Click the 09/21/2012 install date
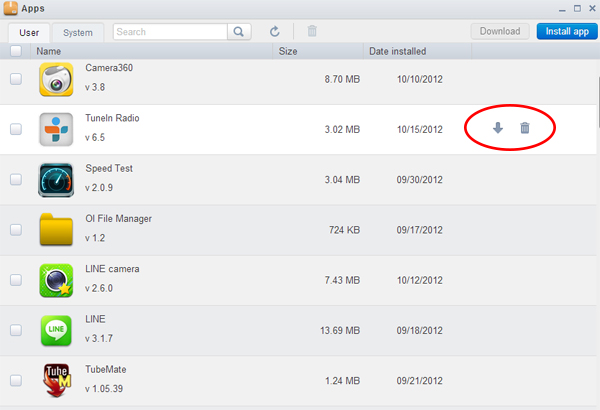 click(x=419, y=381)
